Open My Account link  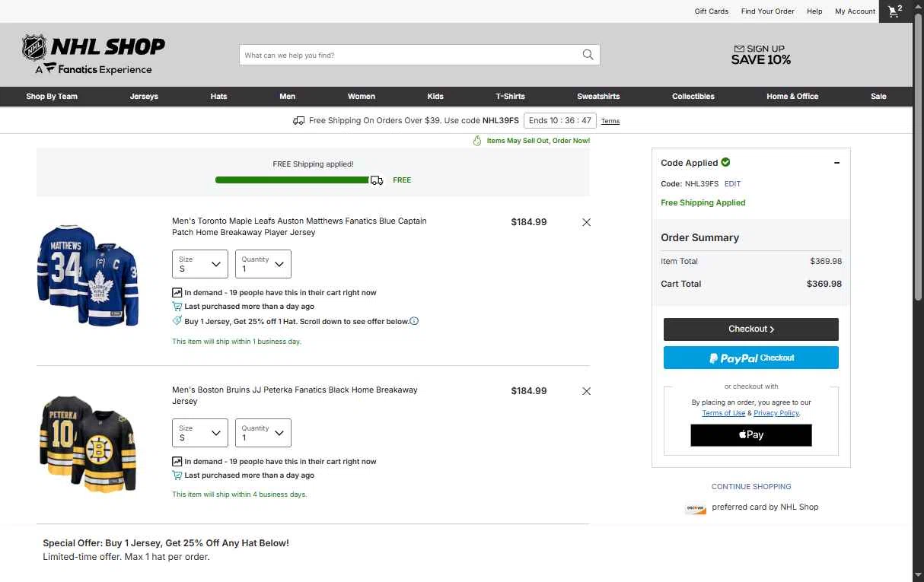point(855,11)
